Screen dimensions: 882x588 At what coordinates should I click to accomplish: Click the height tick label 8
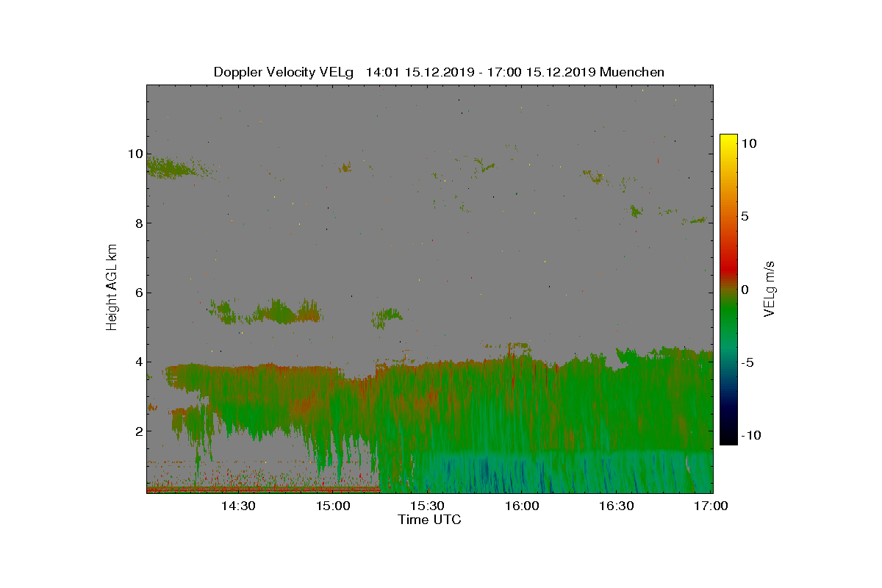[137, 223]
